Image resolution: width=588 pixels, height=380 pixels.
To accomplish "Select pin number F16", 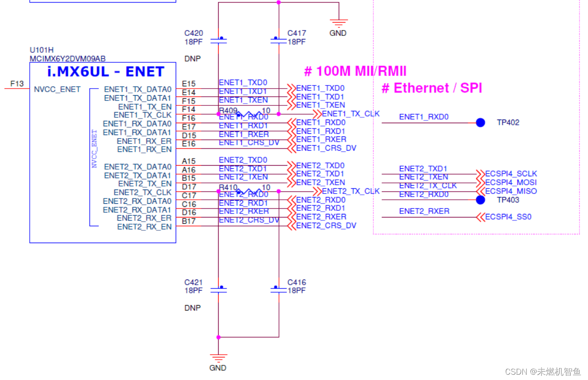I will (189, 118).
